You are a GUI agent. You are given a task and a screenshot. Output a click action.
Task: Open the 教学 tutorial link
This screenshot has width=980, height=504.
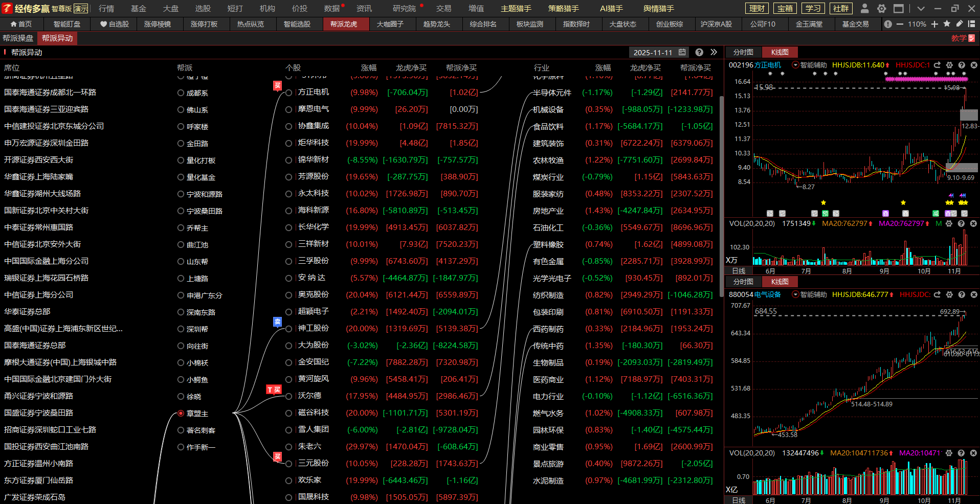point(963,38)
